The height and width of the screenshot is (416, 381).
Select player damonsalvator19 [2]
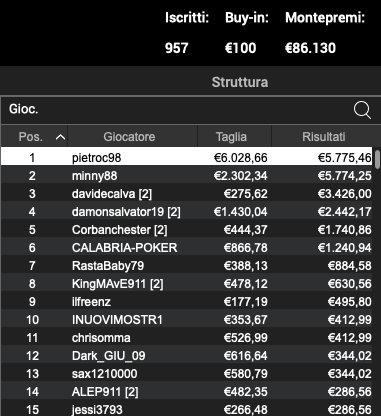(126, 212)
